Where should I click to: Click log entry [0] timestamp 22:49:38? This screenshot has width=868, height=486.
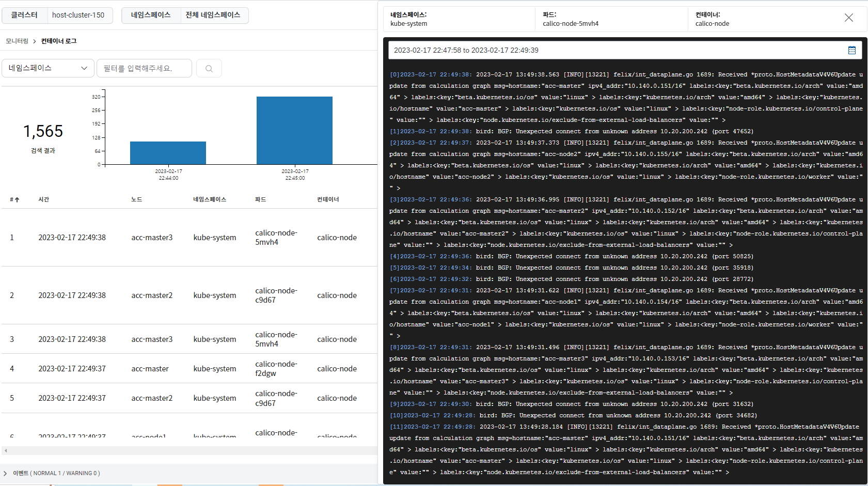[431, 74]
